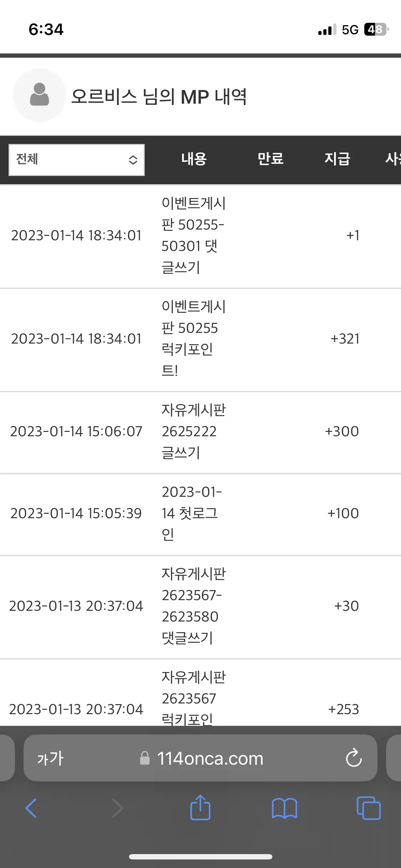Tap the dropdown's up-down chevron arrows
This screenshot has height=868, width=401.
pos(133,160)
